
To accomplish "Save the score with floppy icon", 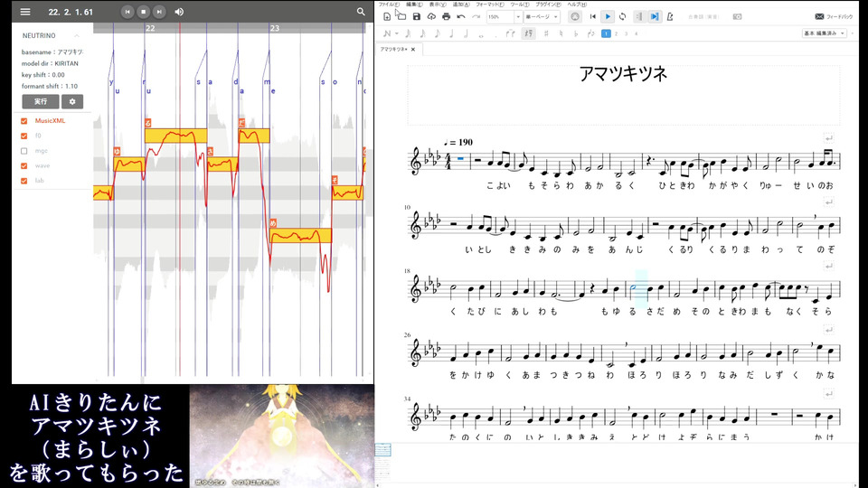I will click(417, 16).
